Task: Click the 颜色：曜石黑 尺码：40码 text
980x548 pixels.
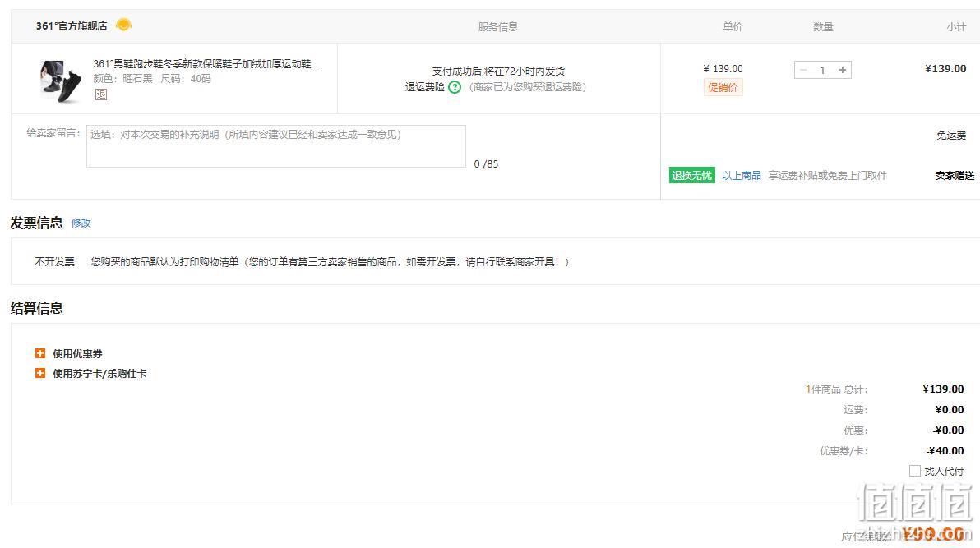Action: (x=152, y=79)
